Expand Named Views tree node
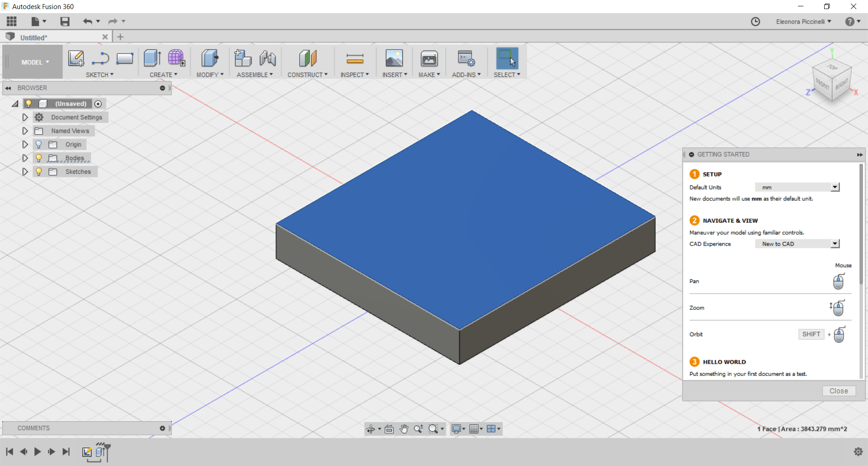 pos(25,131)
